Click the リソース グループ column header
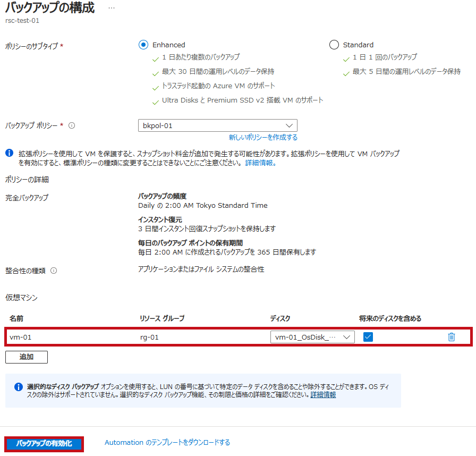This screenshot has height=456, width=476. (162, 318)
